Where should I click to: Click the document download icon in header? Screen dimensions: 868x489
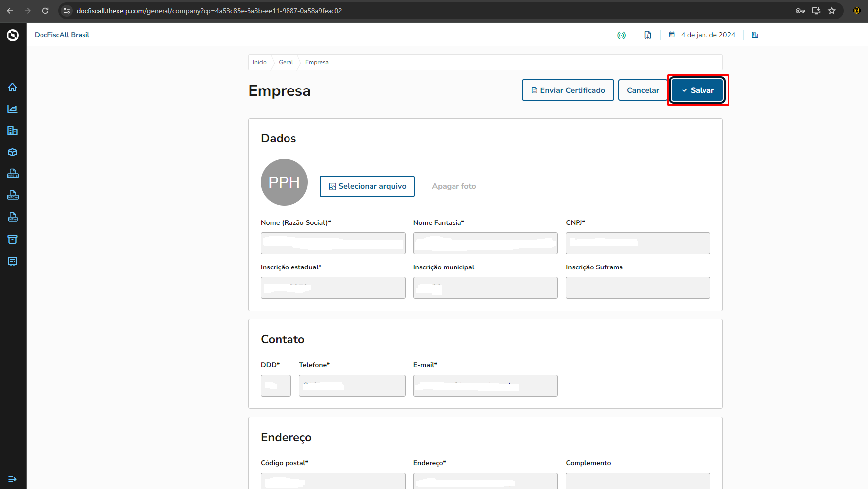pyautogui.click(x=648, y=35)
